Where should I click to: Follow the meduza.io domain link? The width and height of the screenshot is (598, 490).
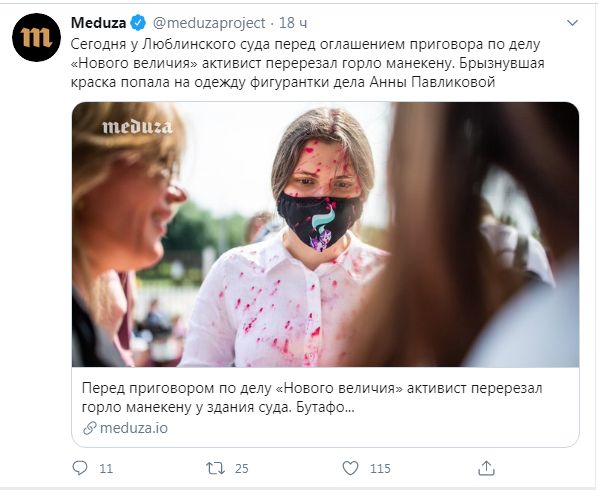134,428
